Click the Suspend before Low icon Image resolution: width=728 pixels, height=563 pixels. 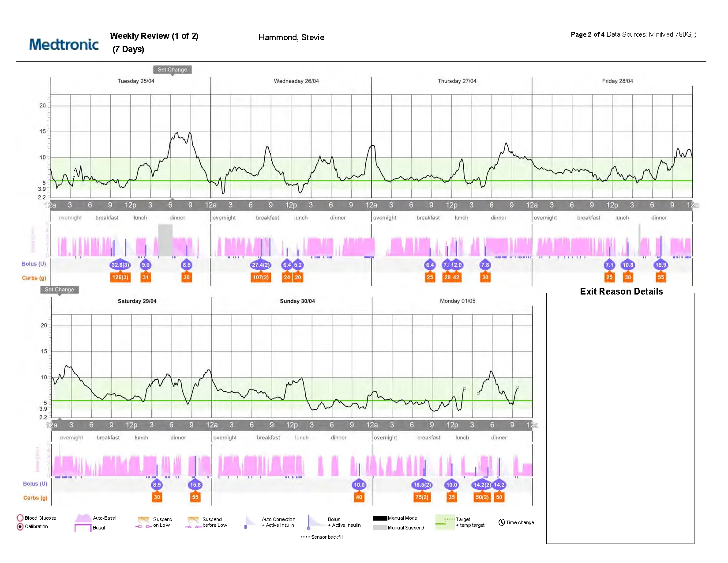coord(194,522)
